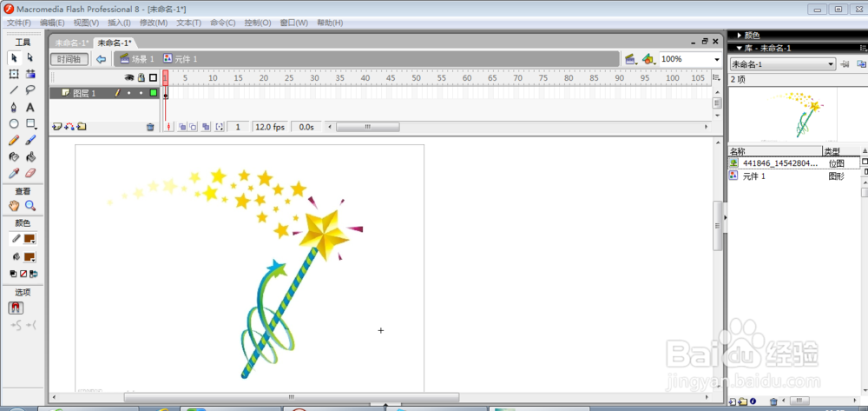Select the Eyedropper tool

pyautogui.click(x=15, y=174)
